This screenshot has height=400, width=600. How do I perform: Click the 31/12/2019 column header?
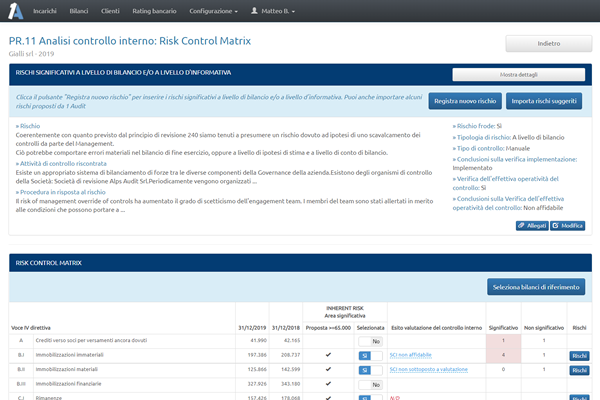click(252, 328)
